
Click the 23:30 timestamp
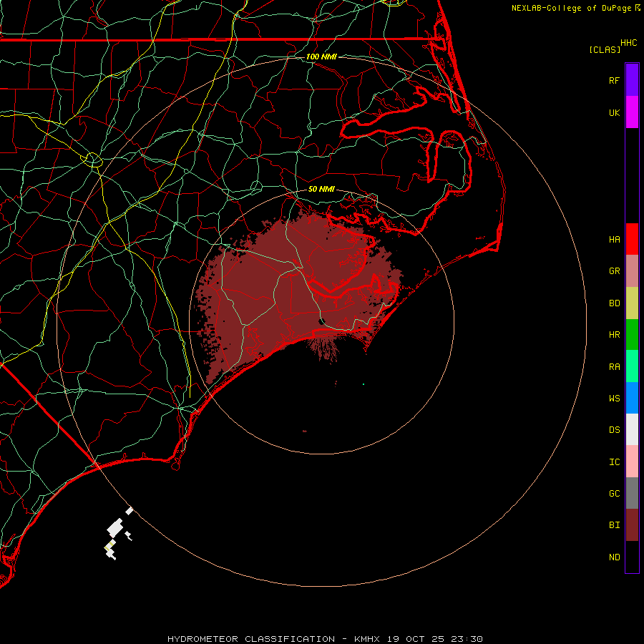point(467,639)
